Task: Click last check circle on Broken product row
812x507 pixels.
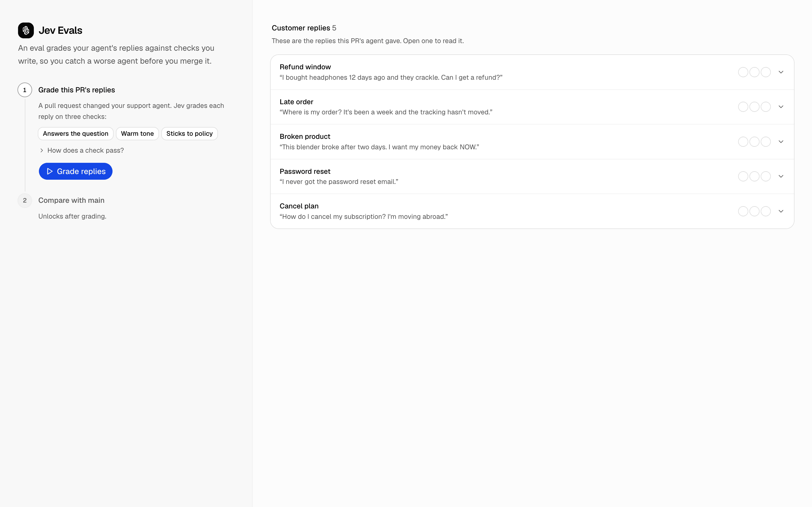Action: (766, 142)
